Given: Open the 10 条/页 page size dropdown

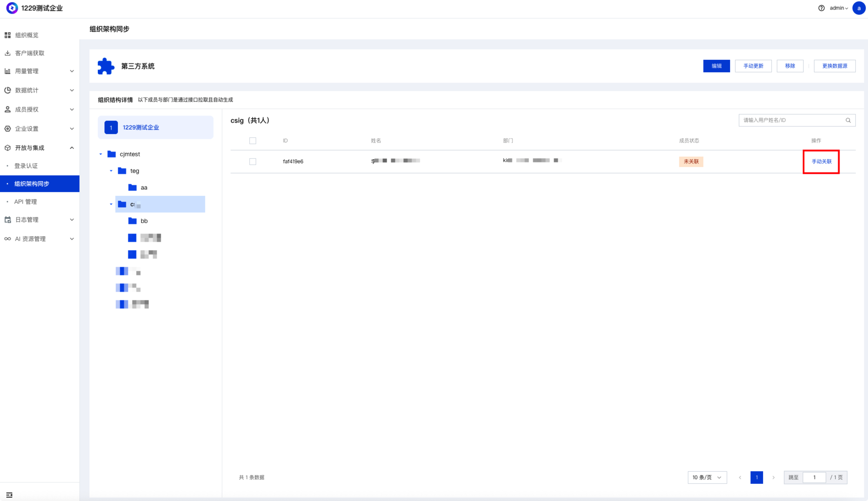Looking at the screenshot, I should tap(707, 477).
